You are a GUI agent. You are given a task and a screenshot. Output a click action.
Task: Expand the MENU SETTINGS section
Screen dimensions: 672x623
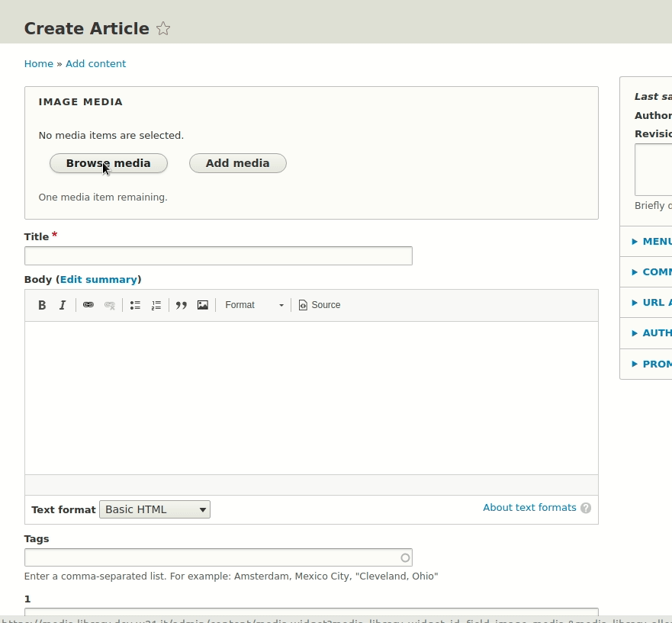(656, 241)
